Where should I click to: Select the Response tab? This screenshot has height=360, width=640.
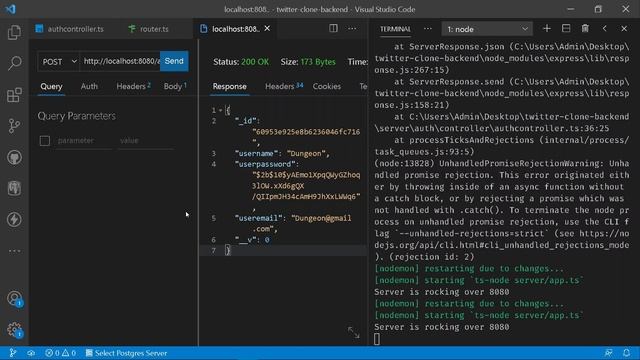point(229,87)
